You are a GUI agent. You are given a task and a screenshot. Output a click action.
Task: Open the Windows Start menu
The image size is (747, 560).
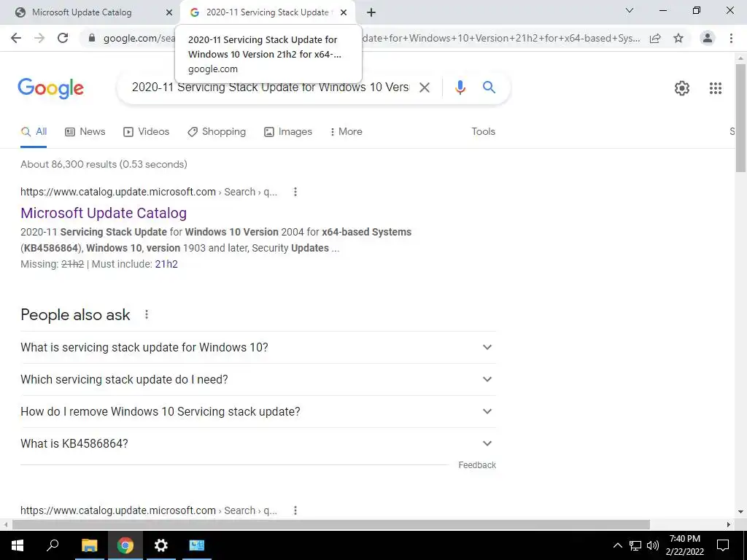coord(18,545)
